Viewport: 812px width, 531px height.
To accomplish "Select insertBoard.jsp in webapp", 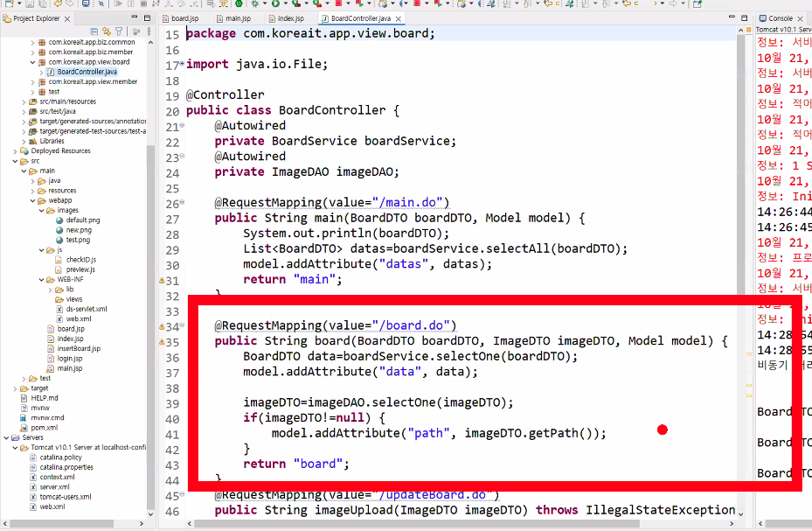I will pyautogui.click(x=73, y=349).
